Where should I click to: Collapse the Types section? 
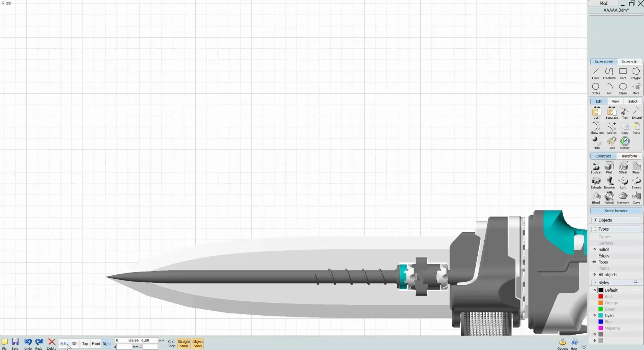pyautogui.click(x=595, y=229)
